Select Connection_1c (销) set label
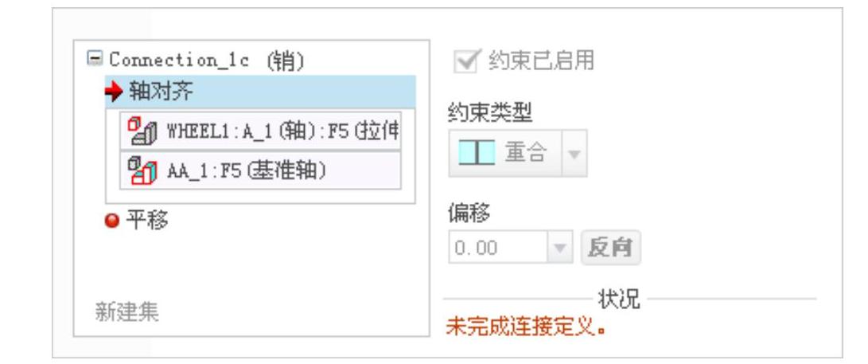The height and width of the screenshot is (364, 868). coord(207,61)
